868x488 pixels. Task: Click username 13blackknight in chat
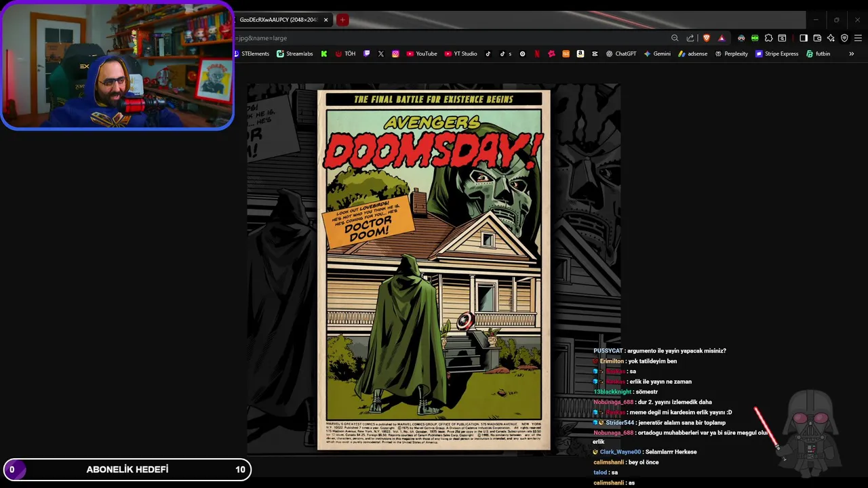click(612, 392)
